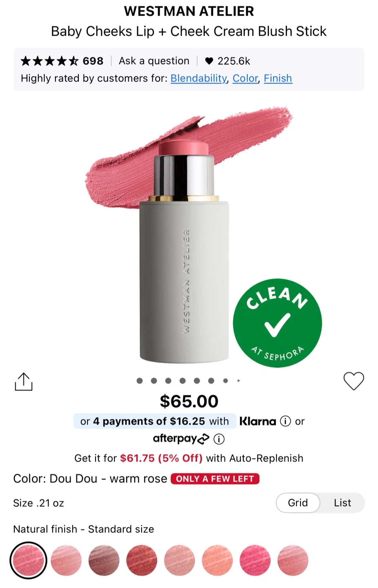Tap the share icon below product image

pyautogui.click(x=23, y=382)
